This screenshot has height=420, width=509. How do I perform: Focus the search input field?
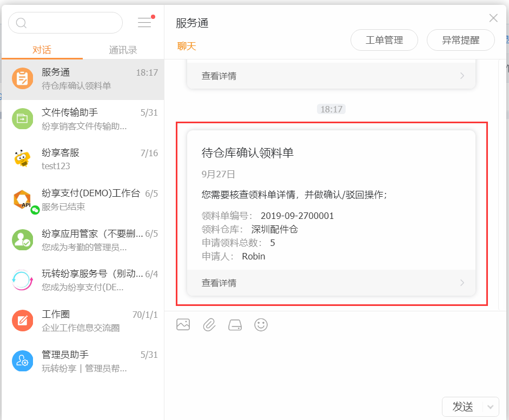tap(65, 23)
